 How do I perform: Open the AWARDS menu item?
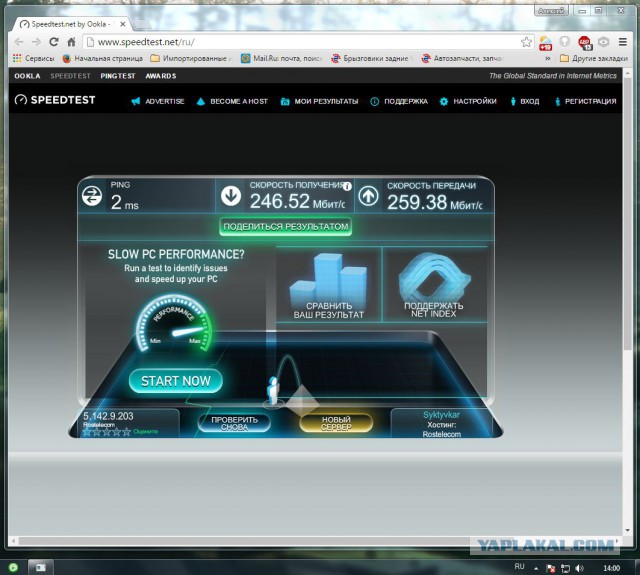(x=161, y=76)
